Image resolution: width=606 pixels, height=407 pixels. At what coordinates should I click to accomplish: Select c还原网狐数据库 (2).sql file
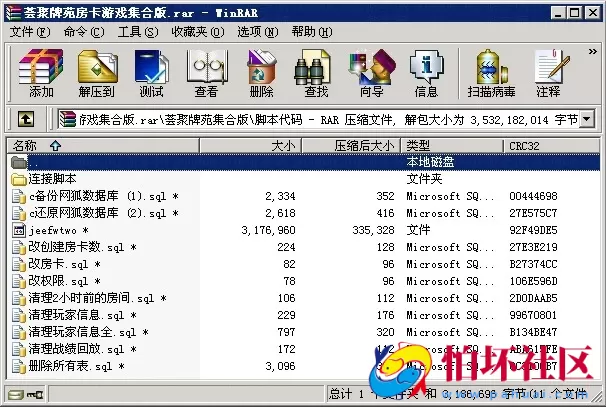(104, 213)
